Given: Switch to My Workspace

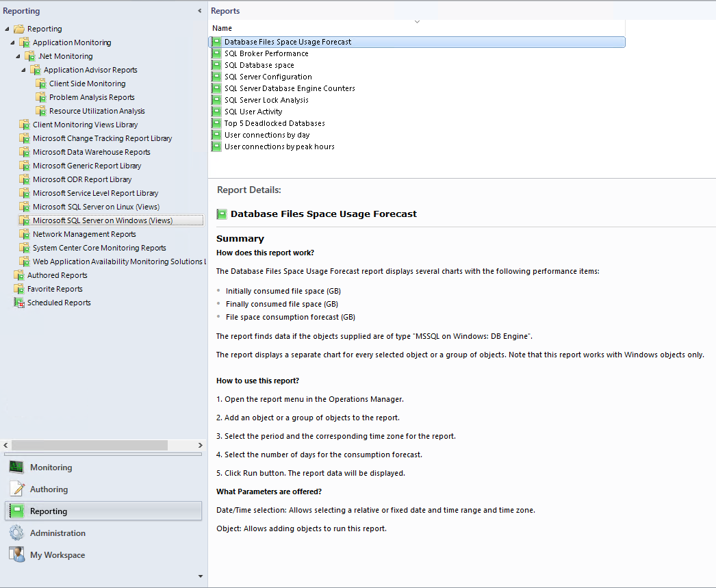Looking at the screenshot, I should [103, 554].
